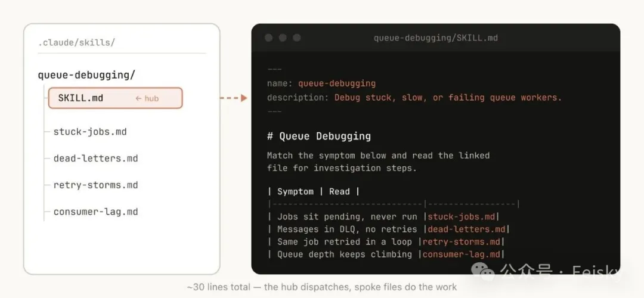Select SKILL.md in the file tree
644x298 pixels.
81,98
